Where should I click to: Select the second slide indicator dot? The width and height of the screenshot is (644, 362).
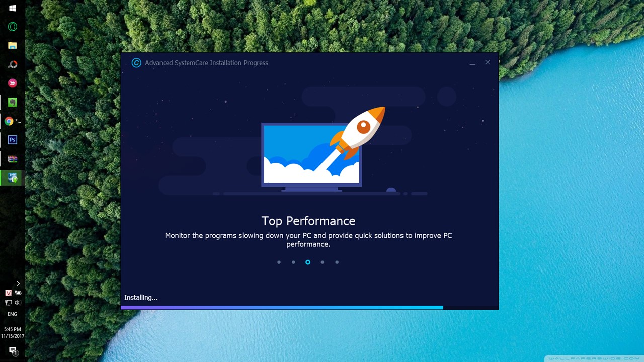pos(293,262)
